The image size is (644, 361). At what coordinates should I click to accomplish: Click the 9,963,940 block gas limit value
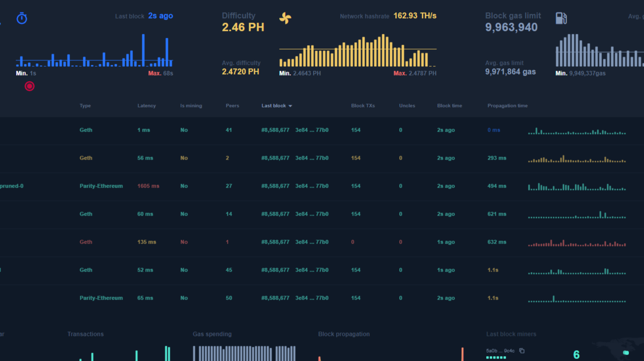click(511, 28)
